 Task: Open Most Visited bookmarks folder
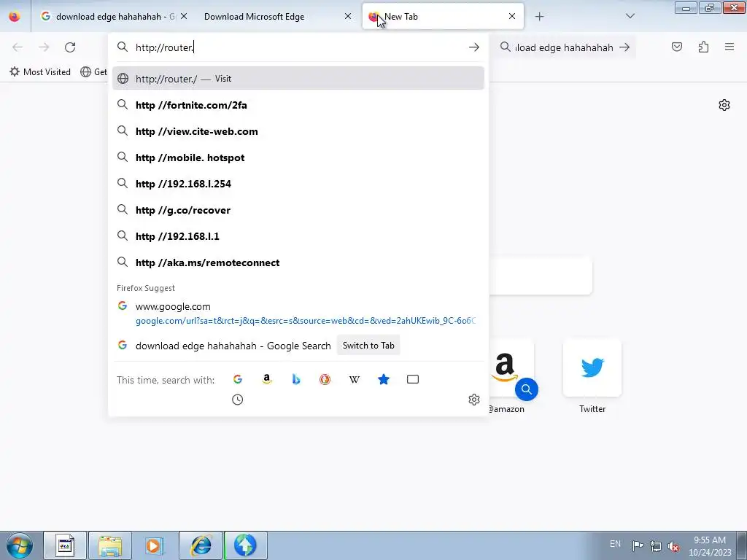[x=40, y=72]
